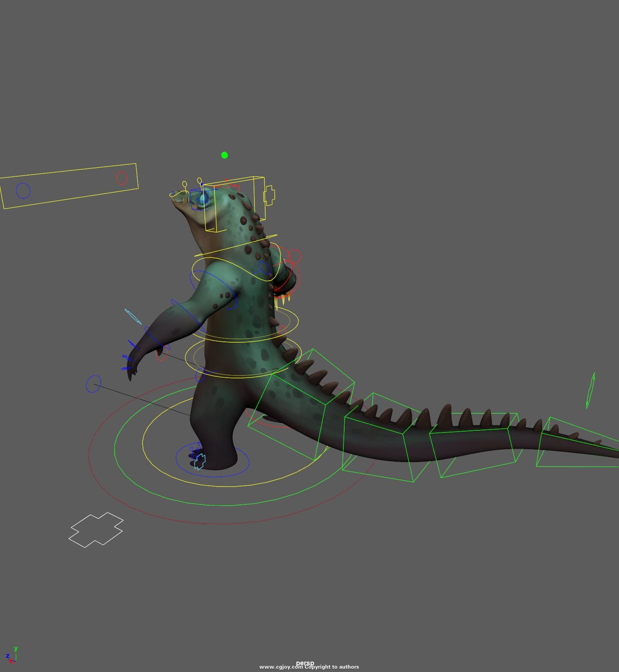Select the blue eye control on the face
The width and height of the screenshot is (619, 672).
pyautogui.click(x=202, y=199)
